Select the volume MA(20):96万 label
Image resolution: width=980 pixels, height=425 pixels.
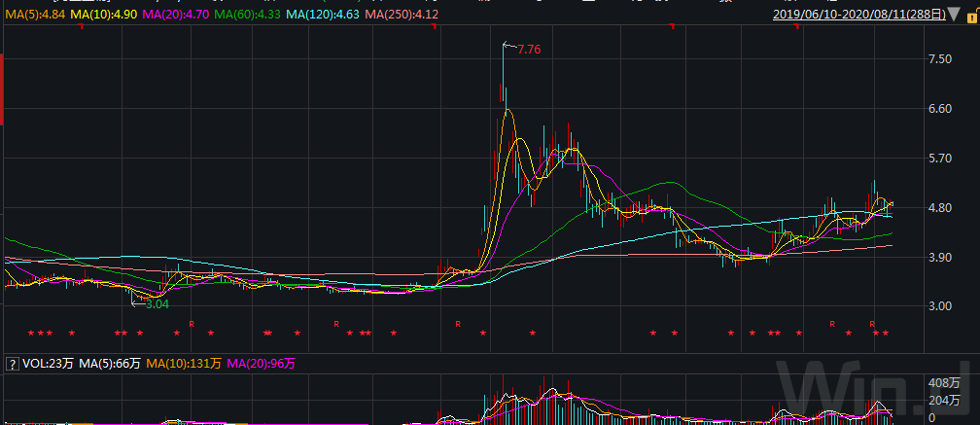261,364
